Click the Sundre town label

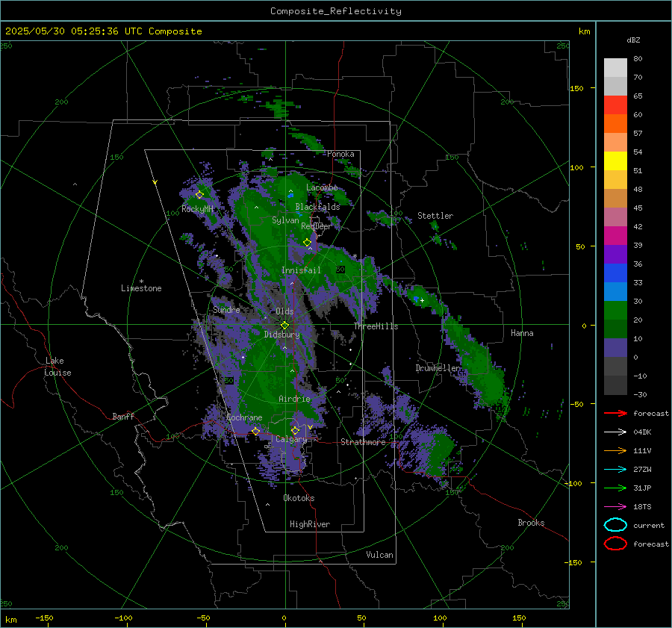coord(226,309)
